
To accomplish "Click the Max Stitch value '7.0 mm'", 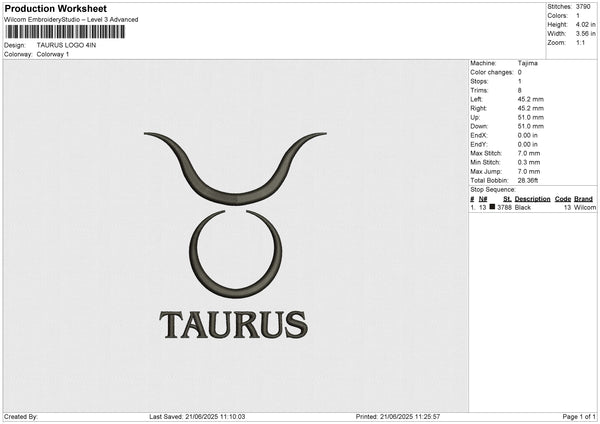I will coord(528,153).
